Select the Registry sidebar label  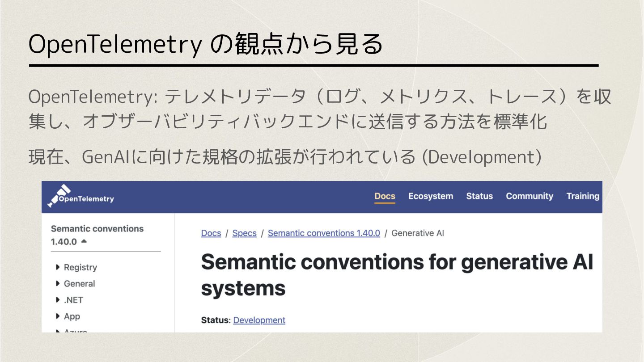pyautogui.click(x=80, y=267)
